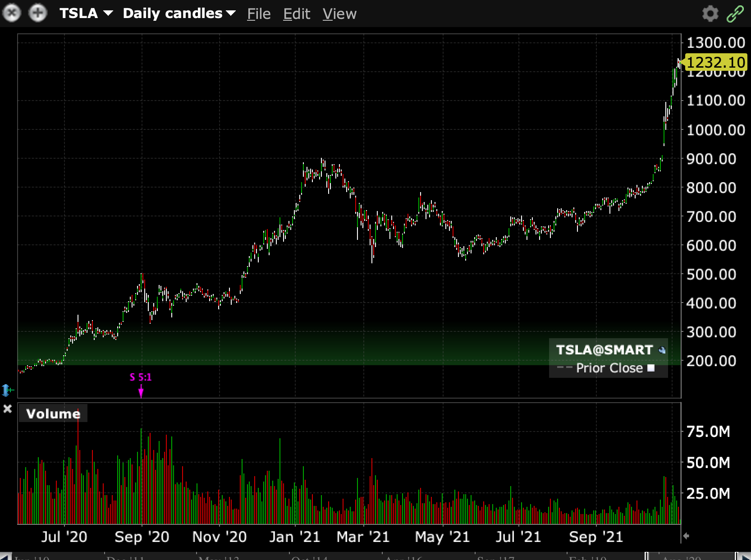Click the 700.00 price axis label
This screenshot has height=560, width=751.
(711, 217)
